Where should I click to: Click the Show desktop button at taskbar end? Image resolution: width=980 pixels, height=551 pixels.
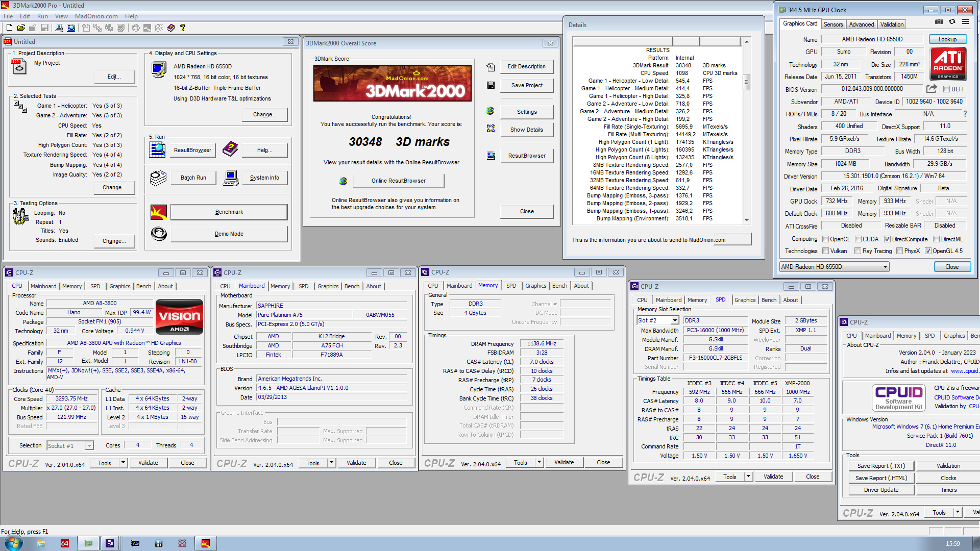tap(976, 543)
